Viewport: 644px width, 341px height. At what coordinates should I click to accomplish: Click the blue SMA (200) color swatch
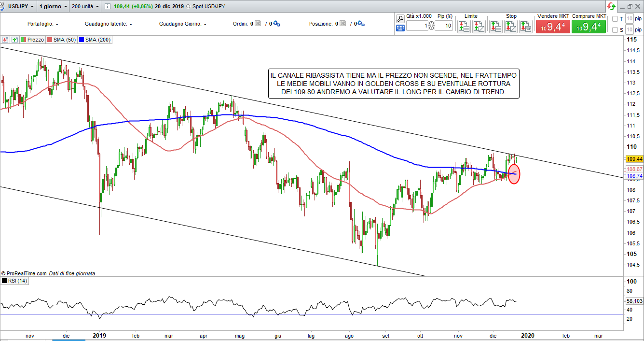click(x=81, y=40)
